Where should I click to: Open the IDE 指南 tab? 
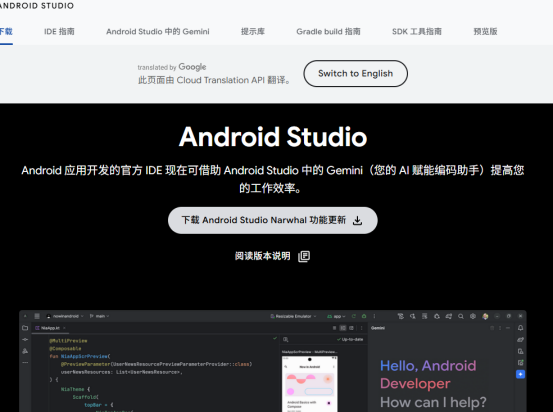59,32
